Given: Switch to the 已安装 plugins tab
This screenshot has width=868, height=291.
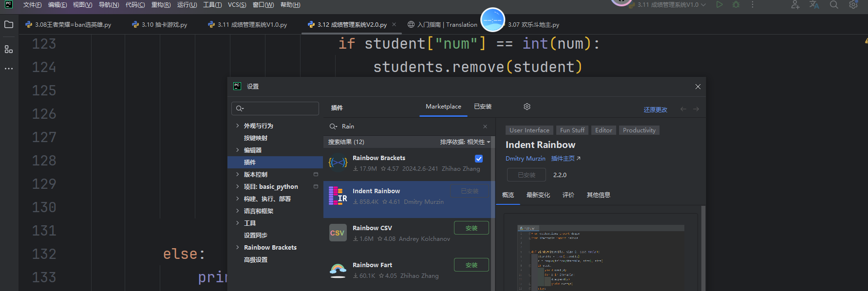Looking at the screenshot, I should (x=483, y=107).
